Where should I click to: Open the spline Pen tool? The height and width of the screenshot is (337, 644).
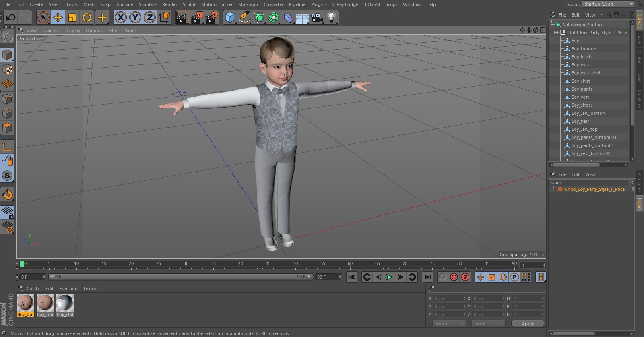pos(244,17)
